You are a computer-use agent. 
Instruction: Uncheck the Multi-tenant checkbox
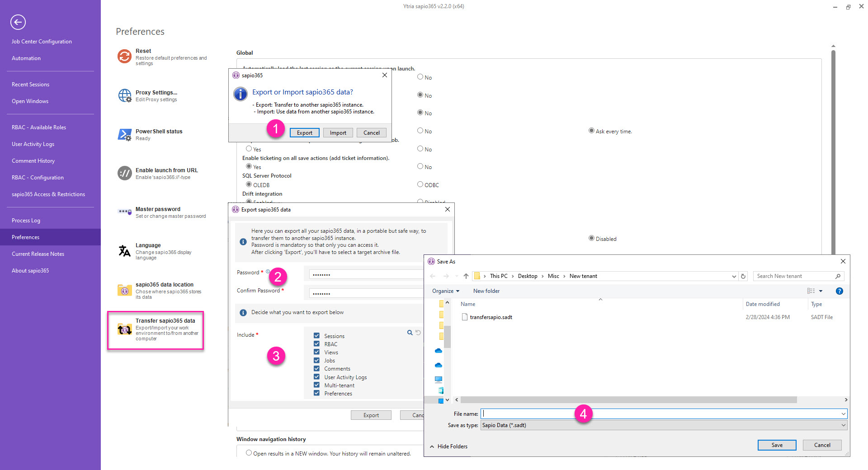(x=316, y=385)
